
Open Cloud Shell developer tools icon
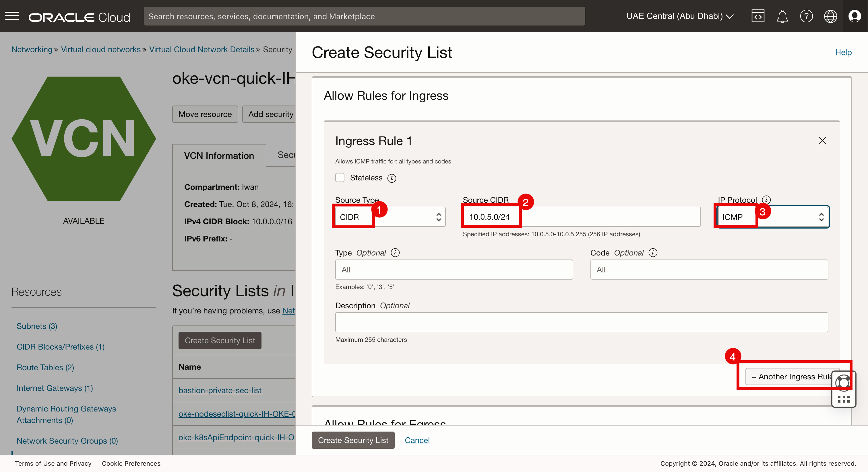click(757, 16)
